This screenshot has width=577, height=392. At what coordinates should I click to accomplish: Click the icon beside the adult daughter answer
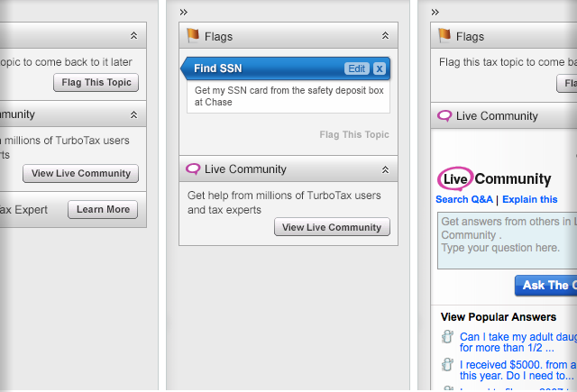pos(447,336)
